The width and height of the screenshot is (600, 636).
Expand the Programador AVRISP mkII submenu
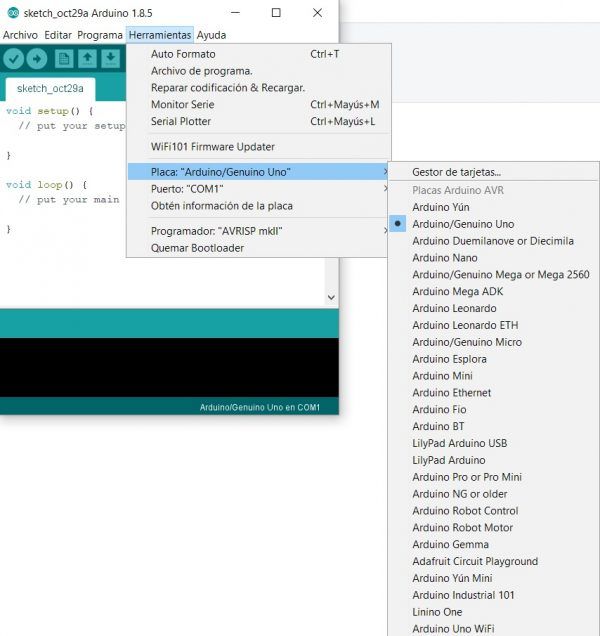pyautogui.click(x=258, y=231)
